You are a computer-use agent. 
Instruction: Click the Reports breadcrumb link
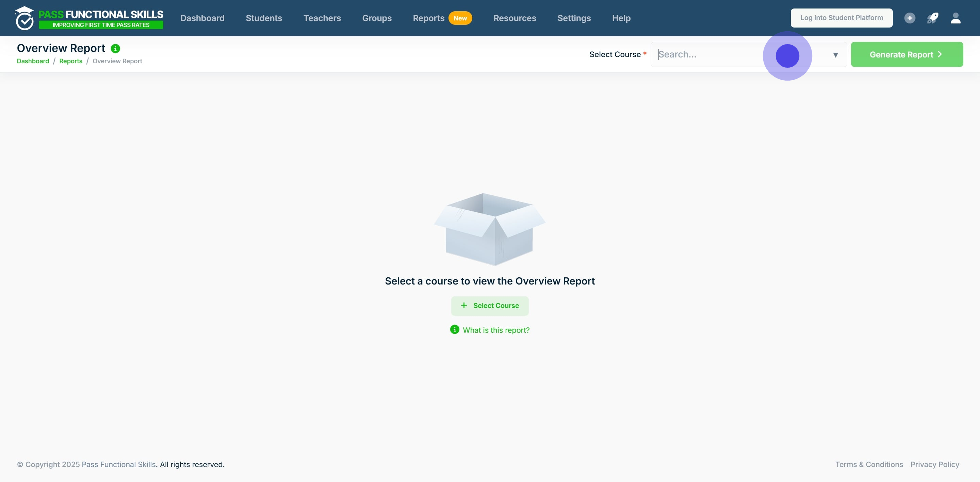[70, 61]
